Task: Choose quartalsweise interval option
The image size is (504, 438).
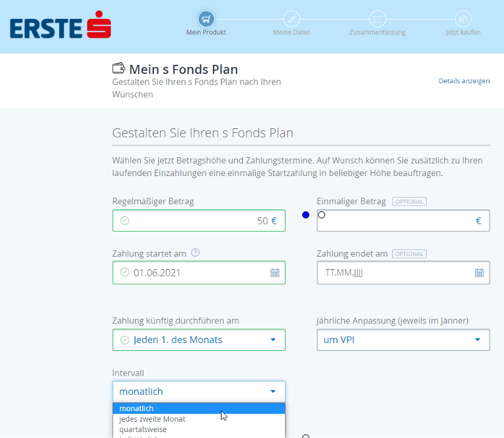Action: [199, 429]
